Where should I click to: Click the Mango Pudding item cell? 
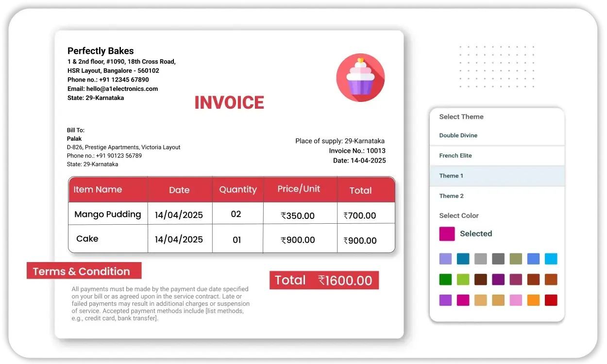point(107,215)
